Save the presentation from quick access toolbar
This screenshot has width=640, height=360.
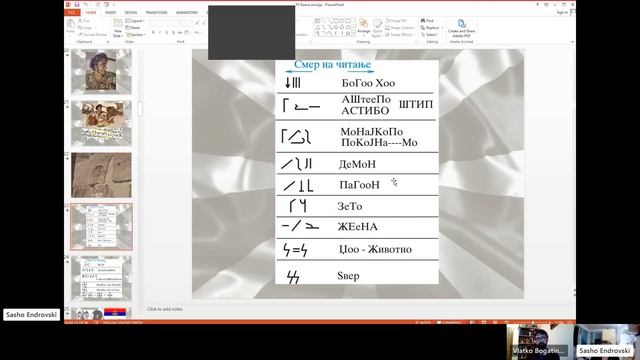click(x=77, y=4)
